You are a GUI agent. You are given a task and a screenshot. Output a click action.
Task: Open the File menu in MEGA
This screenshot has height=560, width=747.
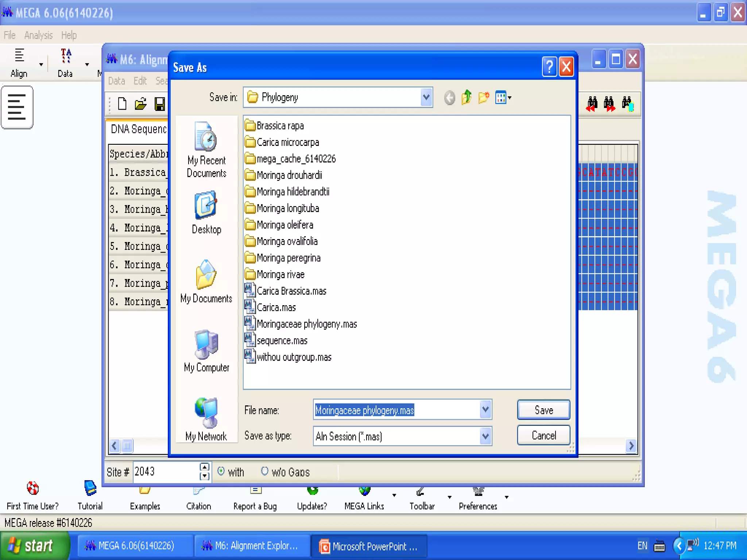pyautogui.click(x=9, y=35)
